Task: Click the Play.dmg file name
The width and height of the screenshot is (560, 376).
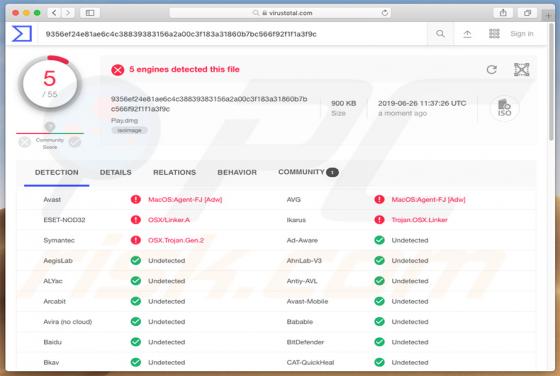Action: [124, 120]
